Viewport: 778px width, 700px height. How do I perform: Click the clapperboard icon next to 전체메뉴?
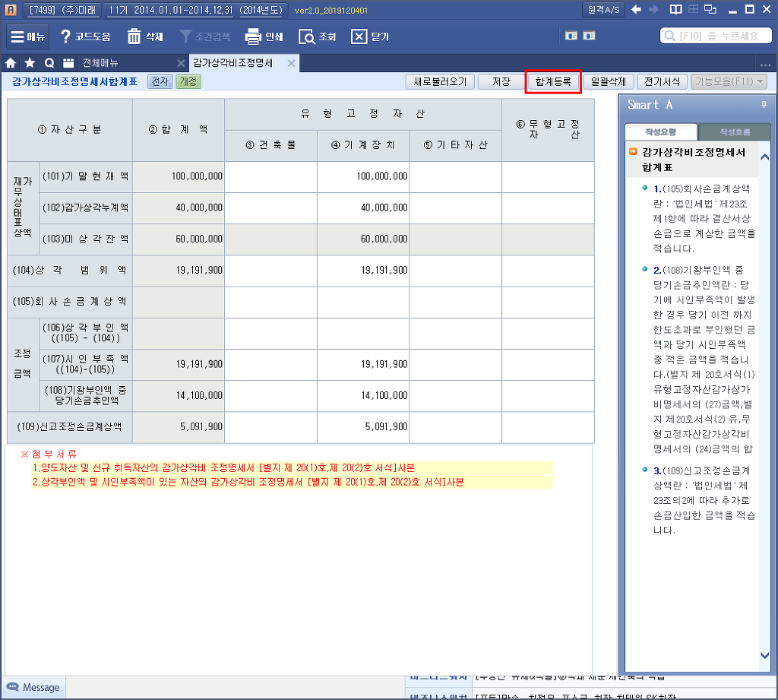point(68,63)
